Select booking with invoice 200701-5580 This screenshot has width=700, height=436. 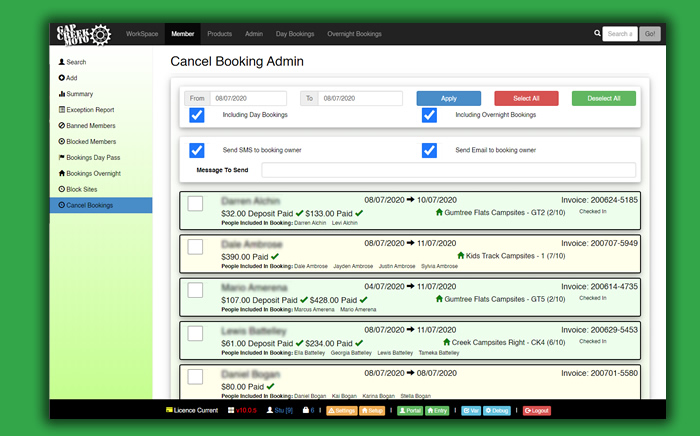point(195,377)
